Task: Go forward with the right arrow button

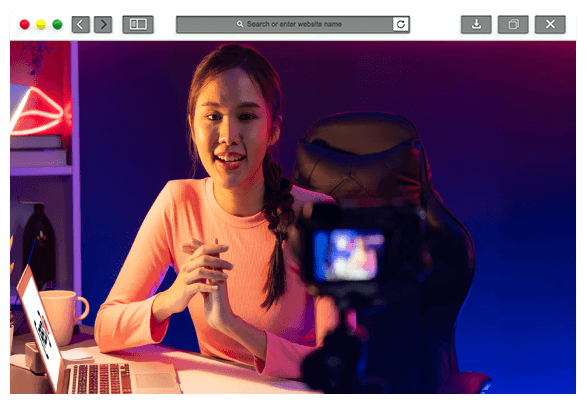Action: [x=103, y=25]
